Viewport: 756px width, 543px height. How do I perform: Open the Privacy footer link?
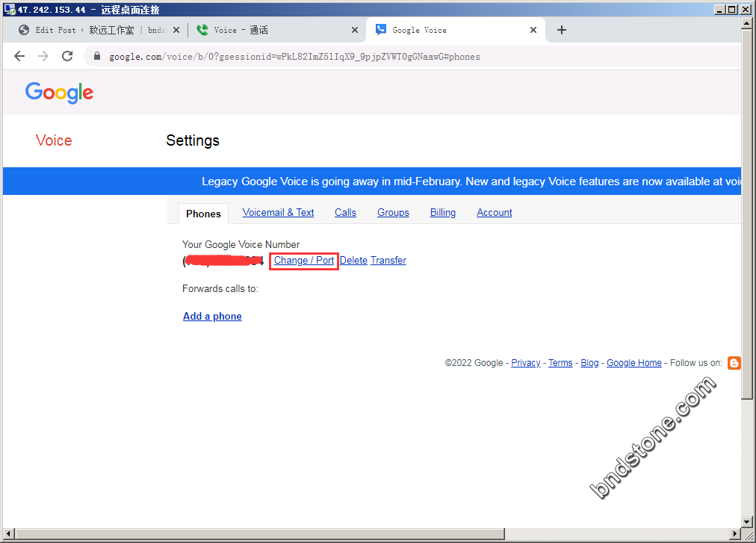pyautogui.click(x=525, y=363)
